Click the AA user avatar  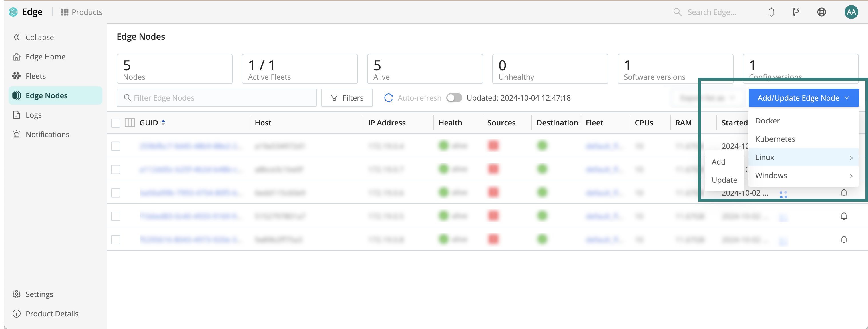851,12
